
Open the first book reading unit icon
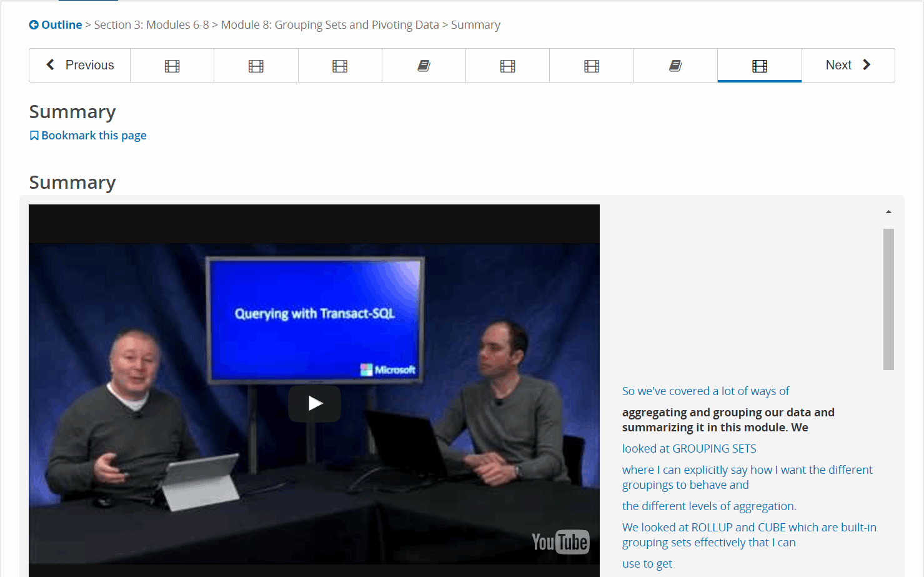[x=424, y=66]
